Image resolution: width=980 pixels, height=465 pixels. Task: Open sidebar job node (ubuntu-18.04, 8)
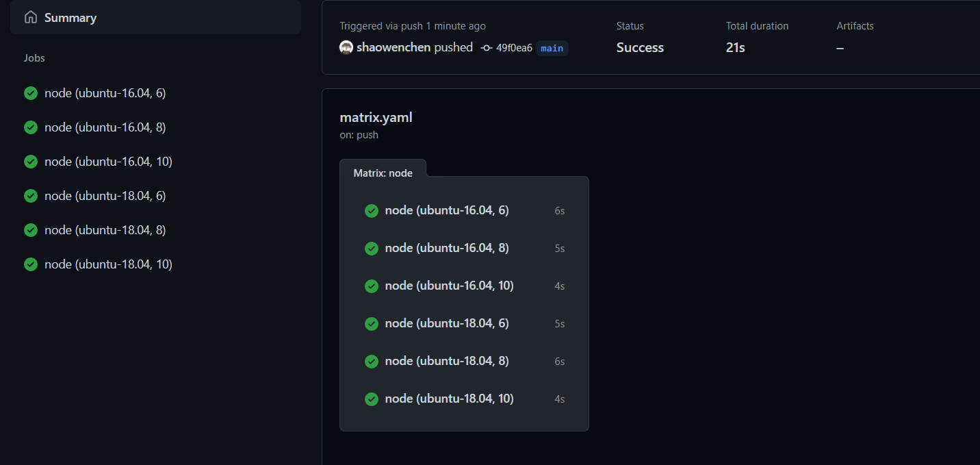(105, 230)
